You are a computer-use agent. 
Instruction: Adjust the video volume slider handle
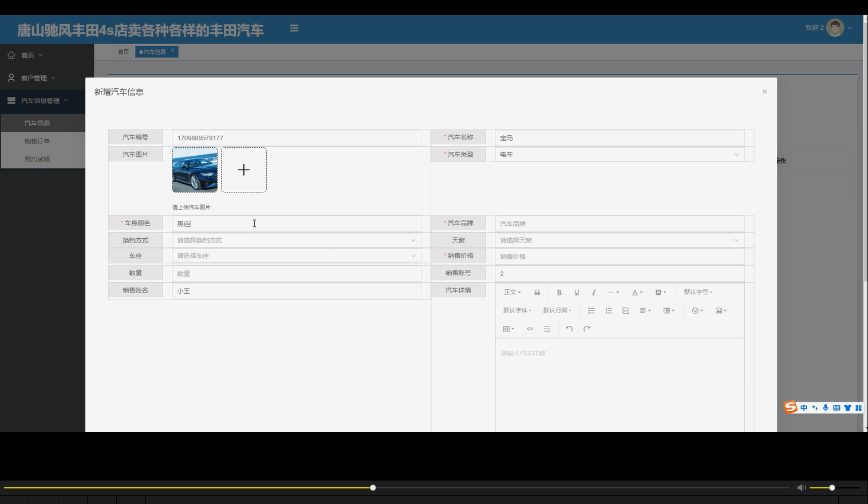832,487
